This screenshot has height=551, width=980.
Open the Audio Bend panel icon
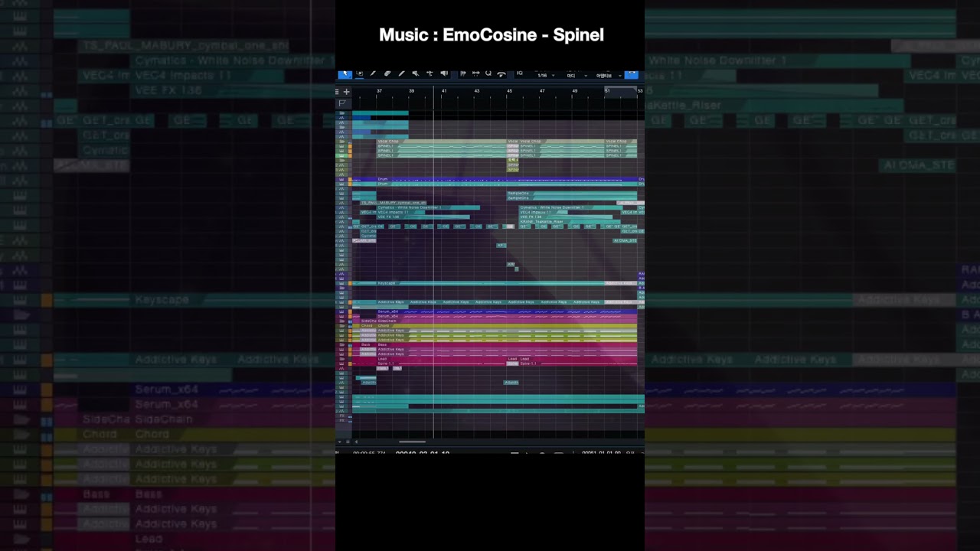pos(463,74)
